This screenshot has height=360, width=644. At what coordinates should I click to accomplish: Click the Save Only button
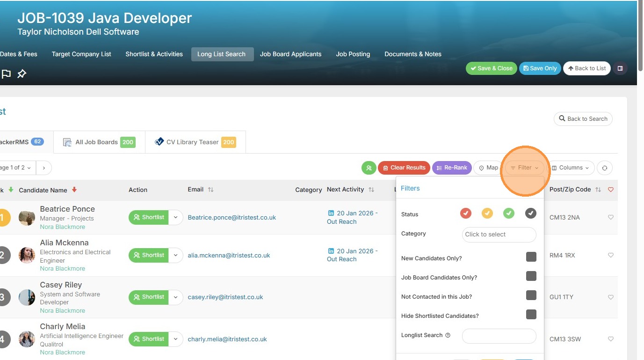coord(540,68)
